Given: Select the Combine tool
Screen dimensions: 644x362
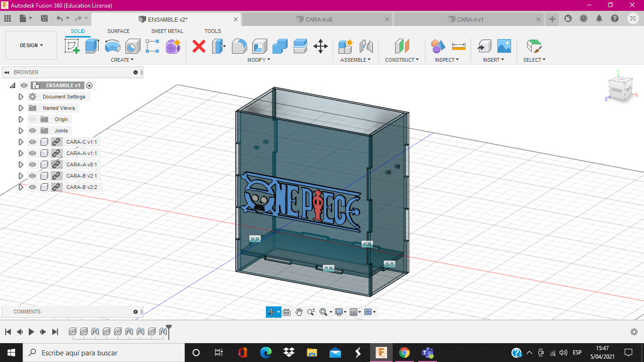Looking at the screenshot, I should [x=280, y=46].
